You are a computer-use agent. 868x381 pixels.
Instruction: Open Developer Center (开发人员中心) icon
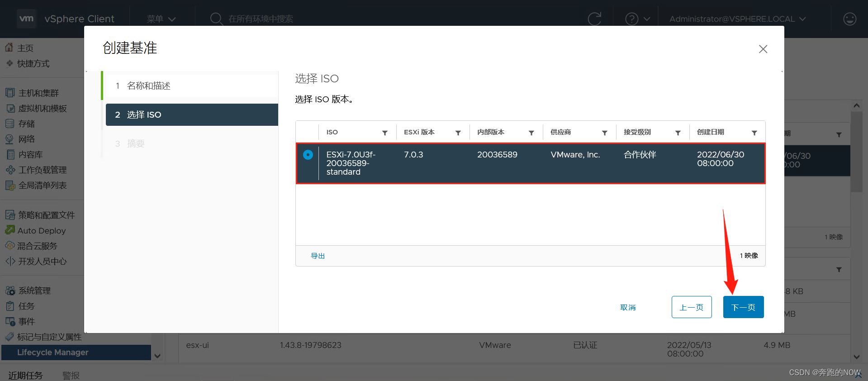pyautogui.click(x=10, y=261)
